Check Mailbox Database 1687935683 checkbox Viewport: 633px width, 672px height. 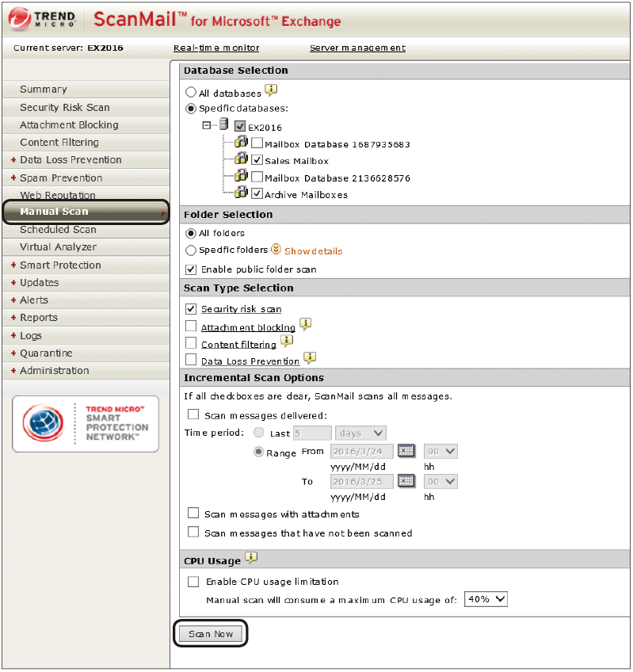[x=257, y=143]
